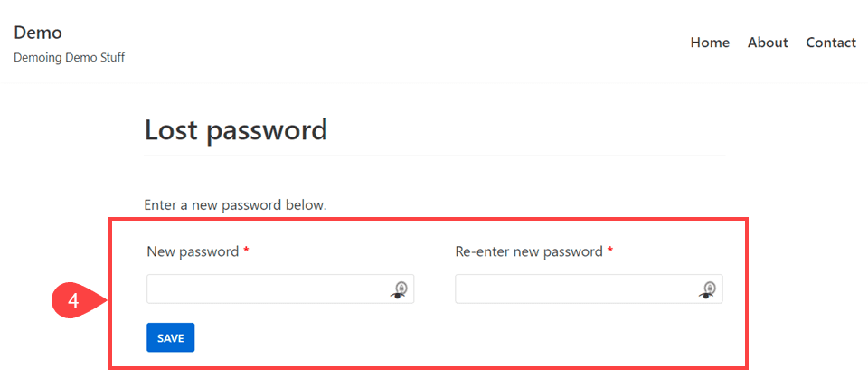Toggle visibility in Re-enter new password field
This screenshot has height=388, width=868.
(x=709, y=289)
